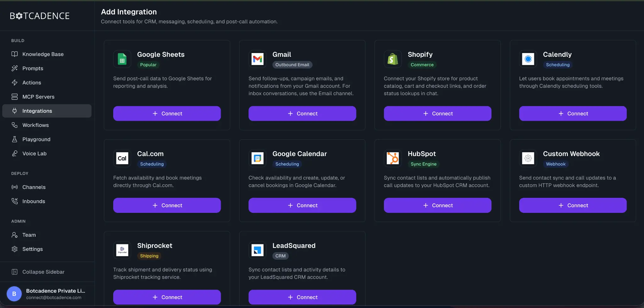Click the Shiprocket logo icon
This screenshot has height=308, width=644.
pyautogui.click(x=122, y=250)
